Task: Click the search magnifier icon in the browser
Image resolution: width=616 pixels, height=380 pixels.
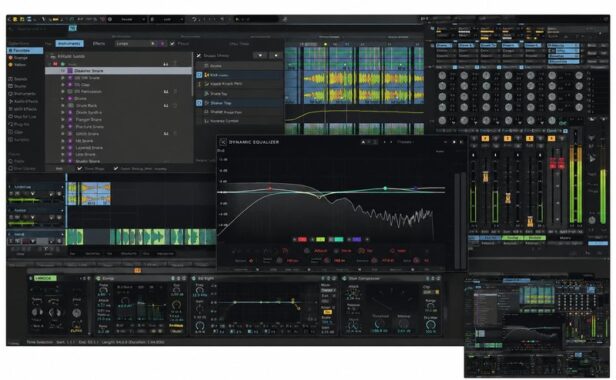Action: coord(11,29)
